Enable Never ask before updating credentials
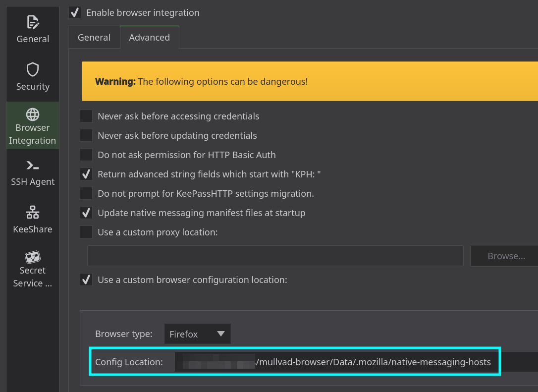 pos(86,136)
